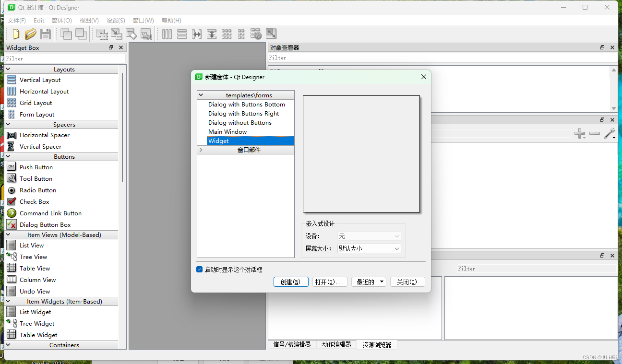Collapse Item Views (Model-Based) category
Image resolution: width=622 pixels, height=364 pixels.
pyautogui.click(x=8, y=235)
